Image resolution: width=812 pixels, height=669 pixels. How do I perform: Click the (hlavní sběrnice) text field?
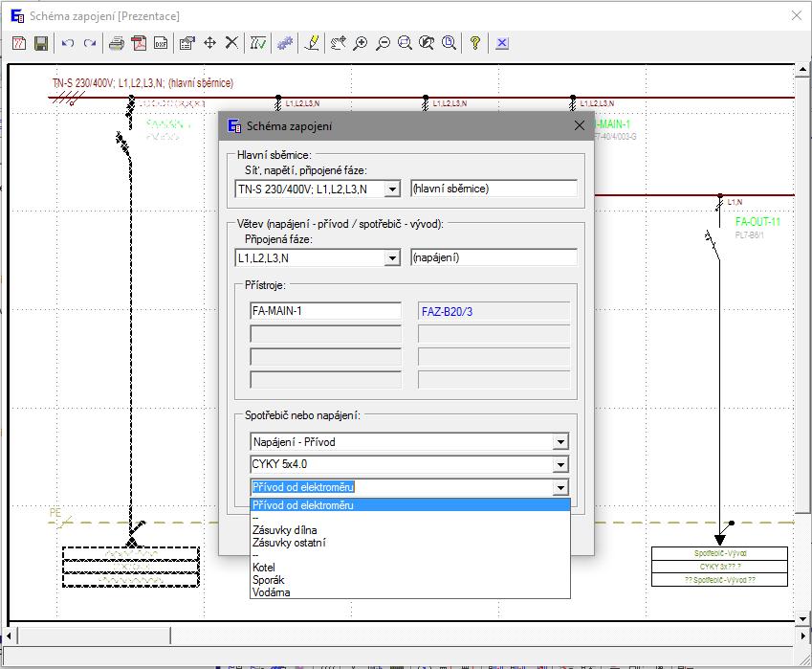[494, 189]
